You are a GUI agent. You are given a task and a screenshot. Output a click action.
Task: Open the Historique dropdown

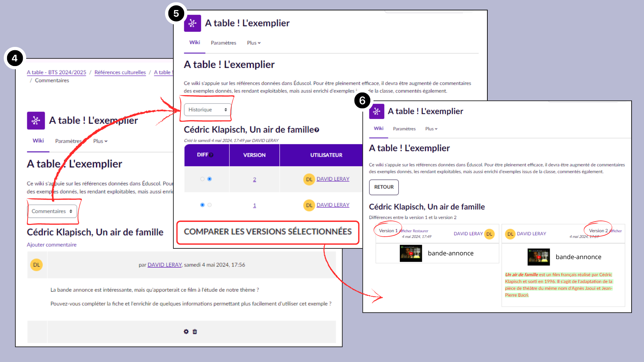(207, 110)
